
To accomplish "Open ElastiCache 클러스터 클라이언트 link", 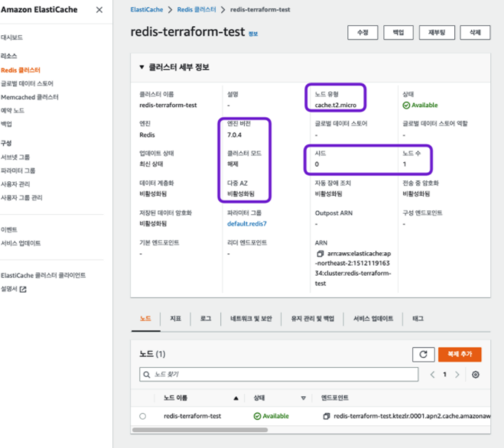I will (43, 275).
